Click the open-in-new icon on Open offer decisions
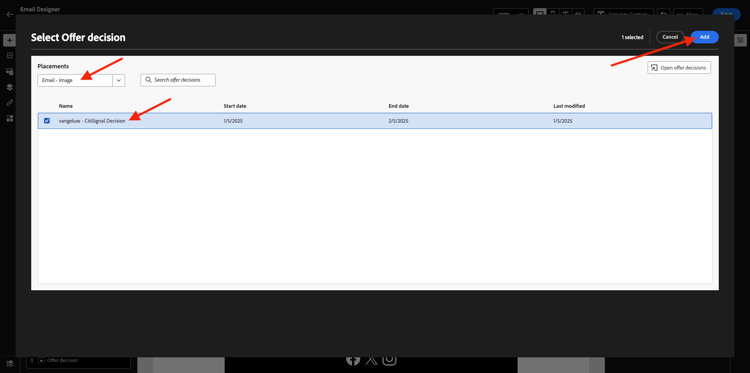This screenshot has width=750, height=373. click(x=654, y=68)
